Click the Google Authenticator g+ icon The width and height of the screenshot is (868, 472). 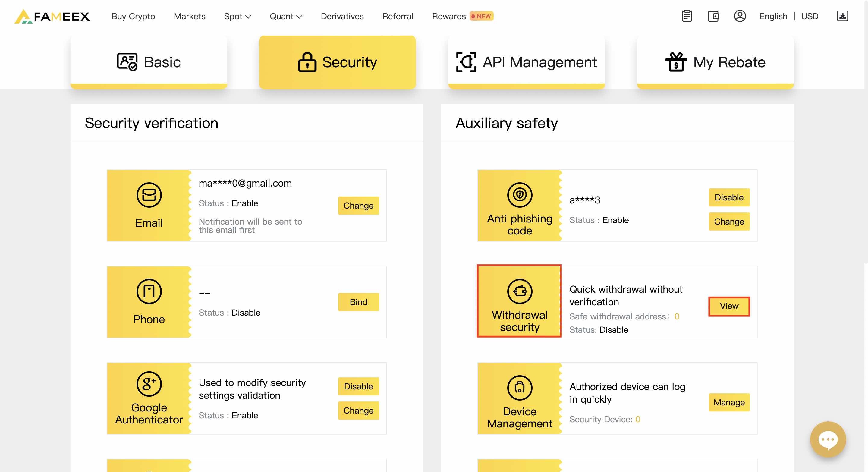tap(149, 384)
